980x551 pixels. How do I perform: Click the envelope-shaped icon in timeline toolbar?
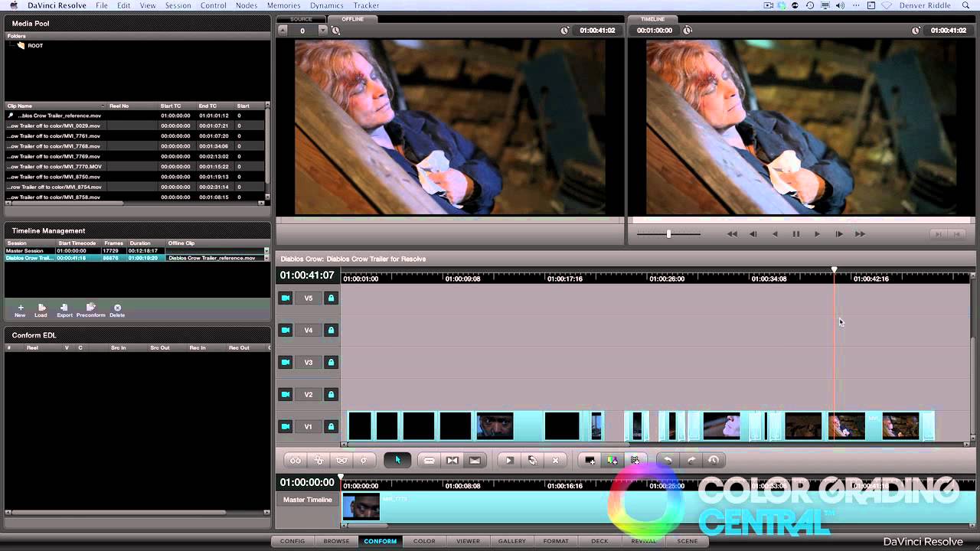tap(475, 460)
